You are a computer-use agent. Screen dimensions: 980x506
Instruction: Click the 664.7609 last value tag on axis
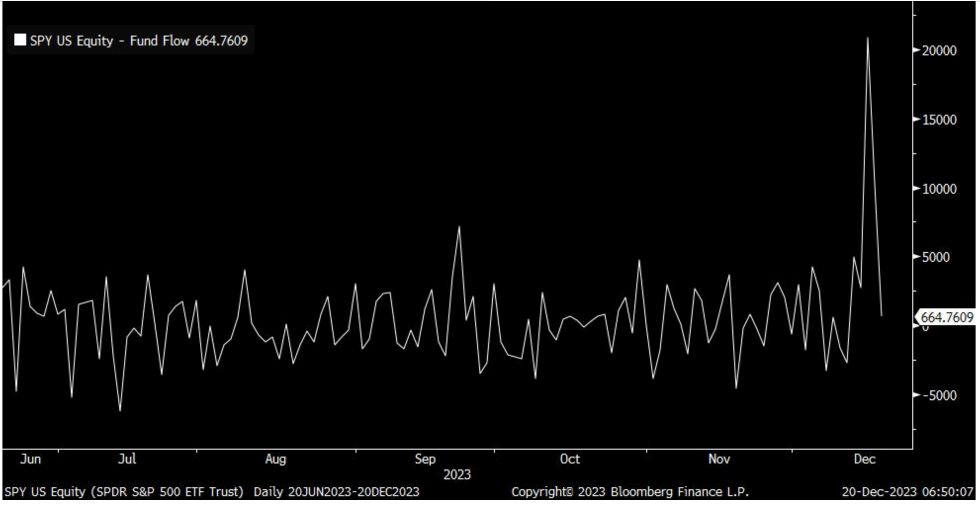coord(946,317)
